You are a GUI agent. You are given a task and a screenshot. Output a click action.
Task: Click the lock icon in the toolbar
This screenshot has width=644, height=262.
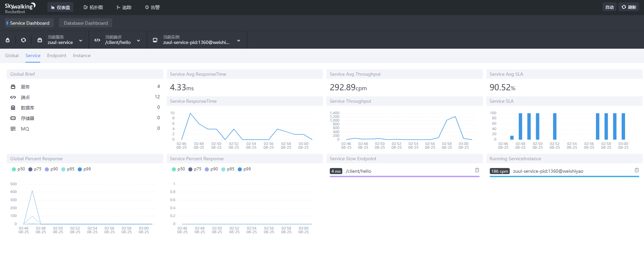pos(7,40)
